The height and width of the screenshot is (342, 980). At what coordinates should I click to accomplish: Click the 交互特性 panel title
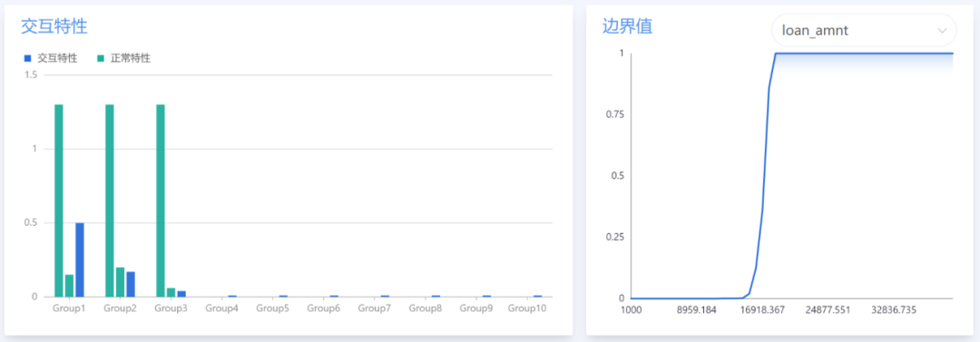point(54,26)
